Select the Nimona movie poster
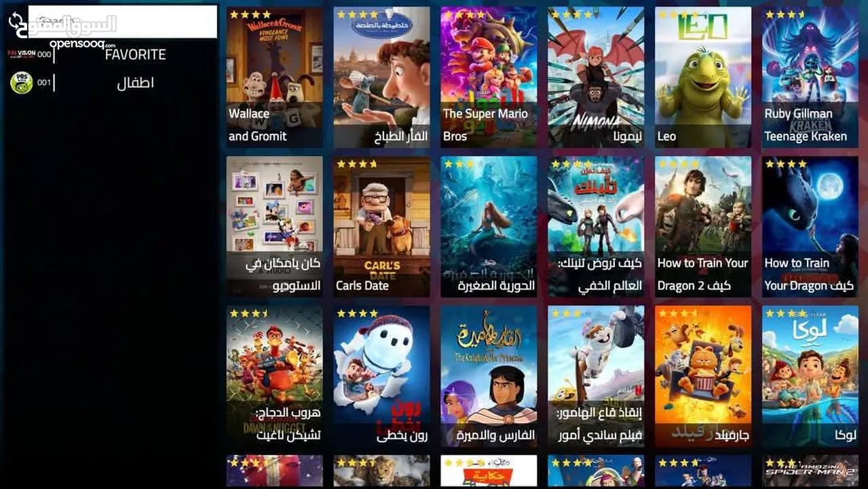The height and width of the screenshot is (489, 868). click(x=596, y=77)
